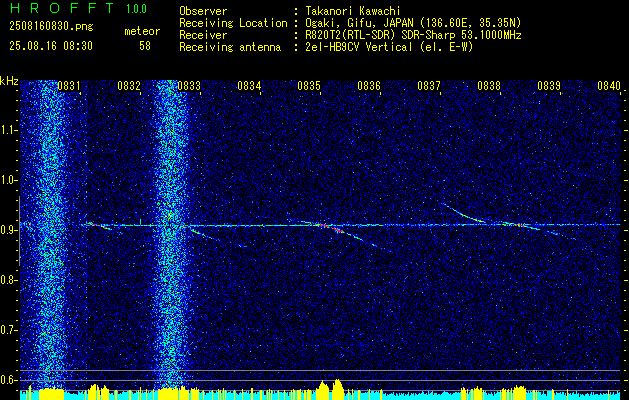Click the date stamp 25.08.16 08:30
This screenshot has width=629, height=400.
coord(51,46)
